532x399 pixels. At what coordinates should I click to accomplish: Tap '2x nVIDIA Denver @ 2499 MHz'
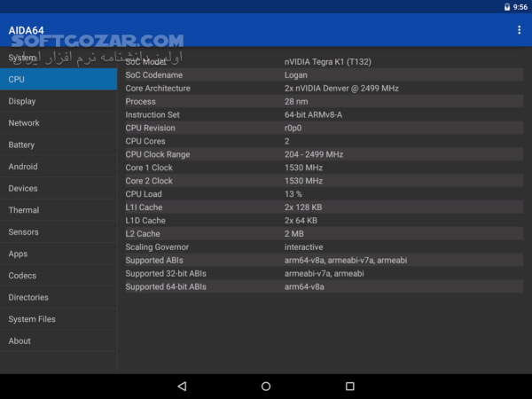pos(341,88)
